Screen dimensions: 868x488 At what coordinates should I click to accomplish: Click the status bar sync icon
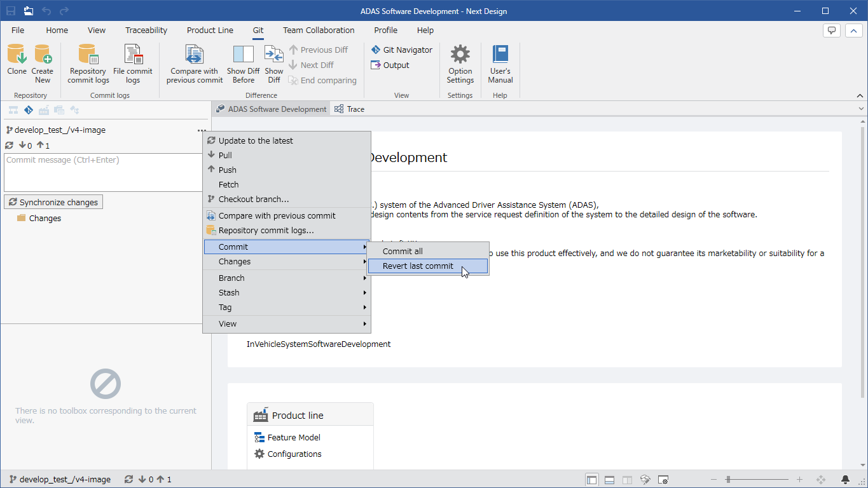129,480
